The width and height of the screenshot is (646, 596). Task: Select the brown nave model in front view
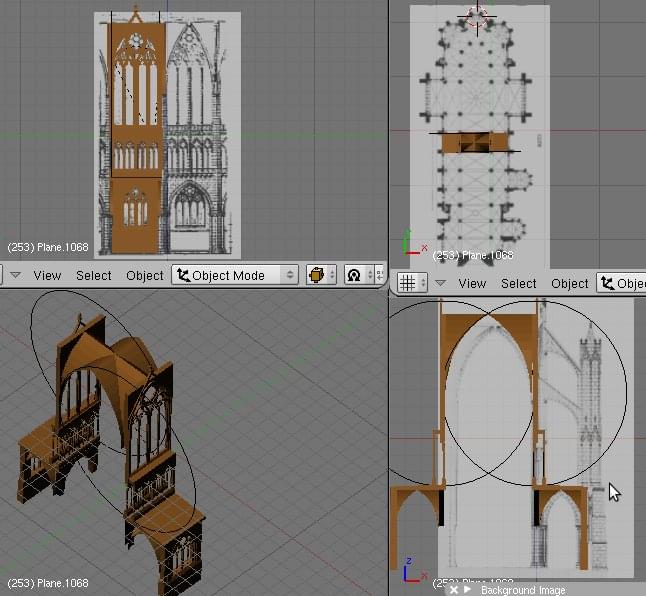coord(136,136)
